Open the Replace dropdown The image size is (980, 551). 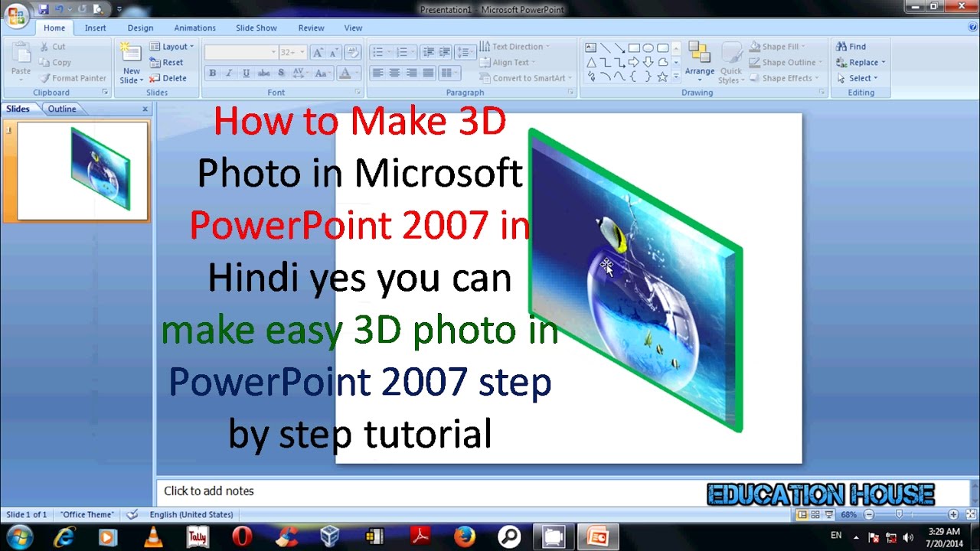tap(861, 62)
